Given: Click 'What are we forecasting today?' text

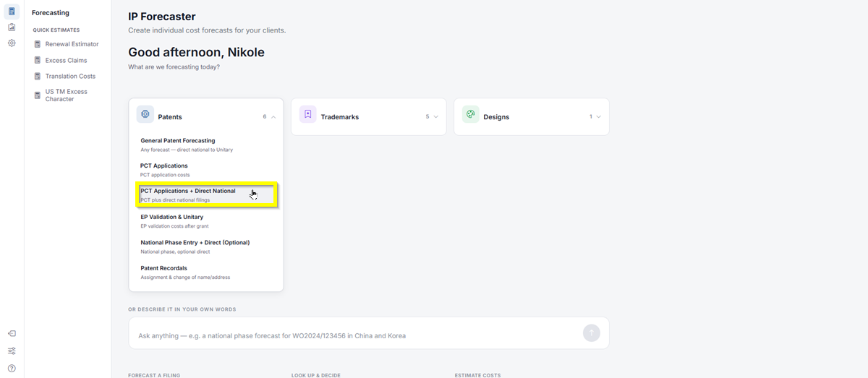Looking at the screenshot, I should pos(174,67).
